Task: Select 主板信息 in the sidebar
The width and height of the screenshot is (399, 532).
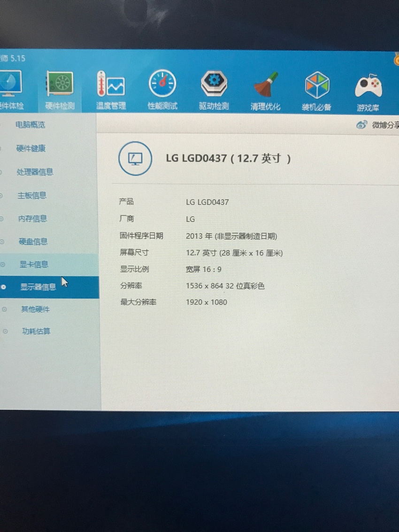Action: pyautogui.click(x=32, y=195)
